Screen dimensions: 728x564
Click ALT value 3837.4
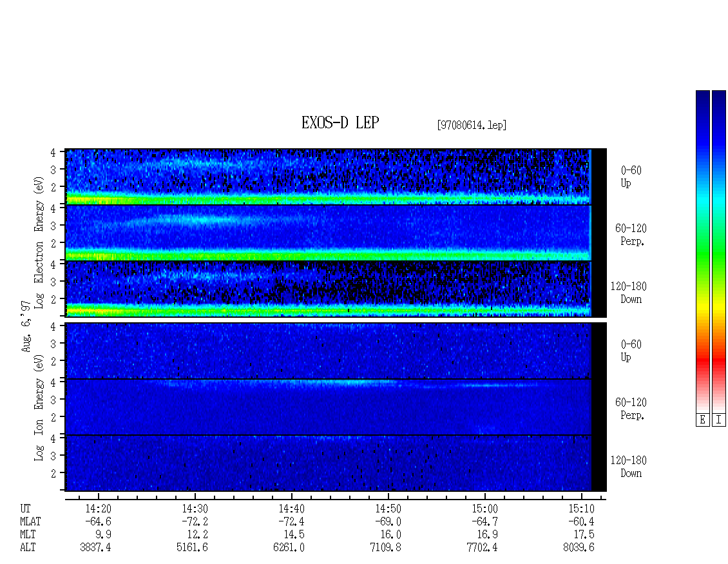[95, 548]
